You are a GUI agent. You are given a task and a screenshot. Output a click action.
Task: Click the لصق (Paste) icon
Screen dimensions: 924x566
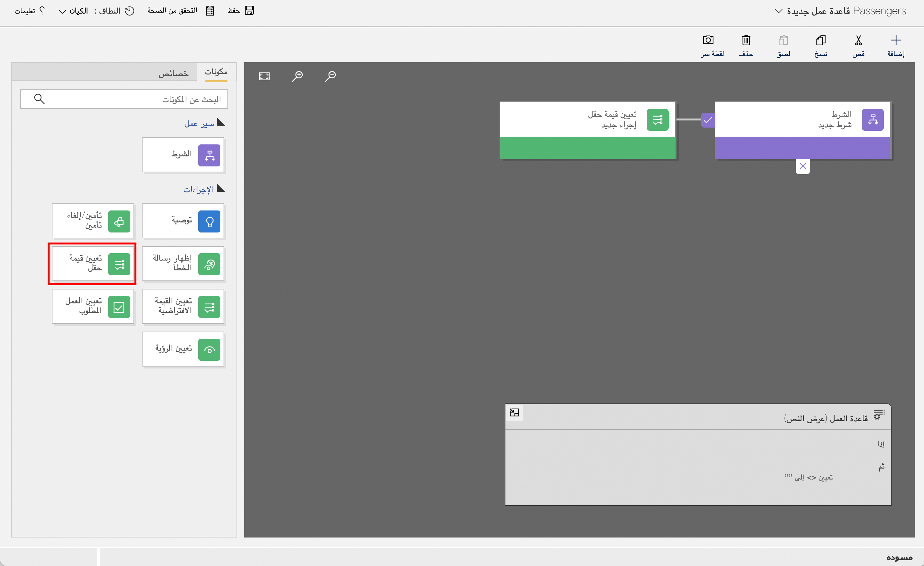coord(783,40)
